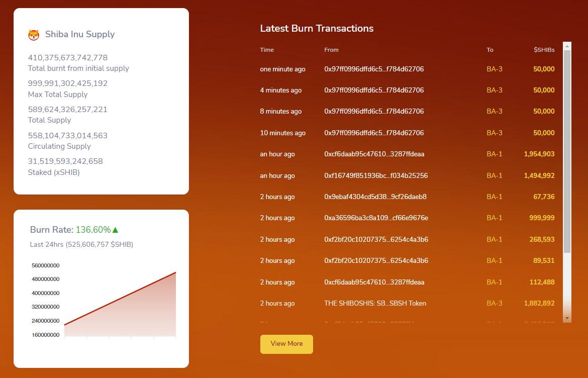The height and width of the screenshot is (378, 588).
Task: Open address 0xcf6daab95c47610 in the 112,488 row
Action: pos(374,282)
